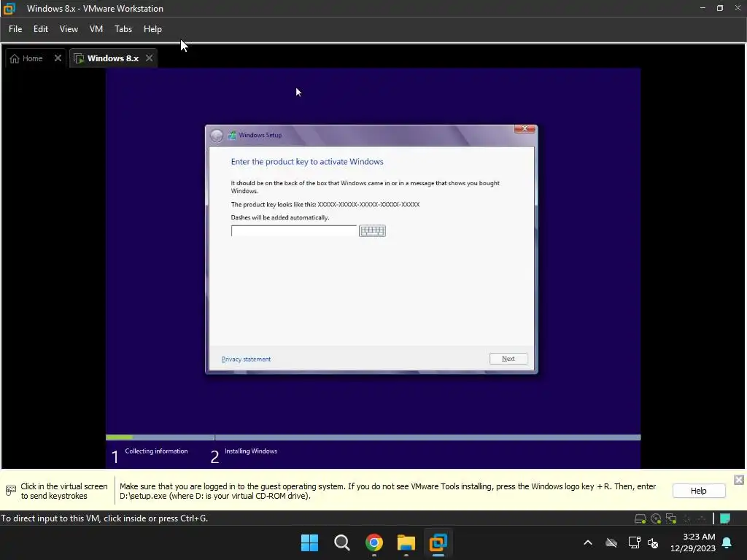Click the setup progress bar
The width and height of the screenshot is (747, 560).
373,437
